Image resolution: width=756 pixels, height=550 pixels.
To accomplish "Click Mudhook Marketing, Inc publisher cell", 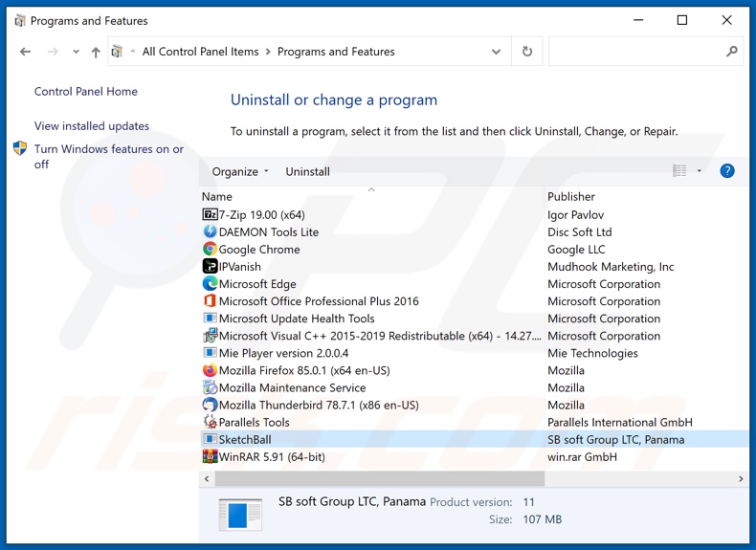I will tap(611, 267).
